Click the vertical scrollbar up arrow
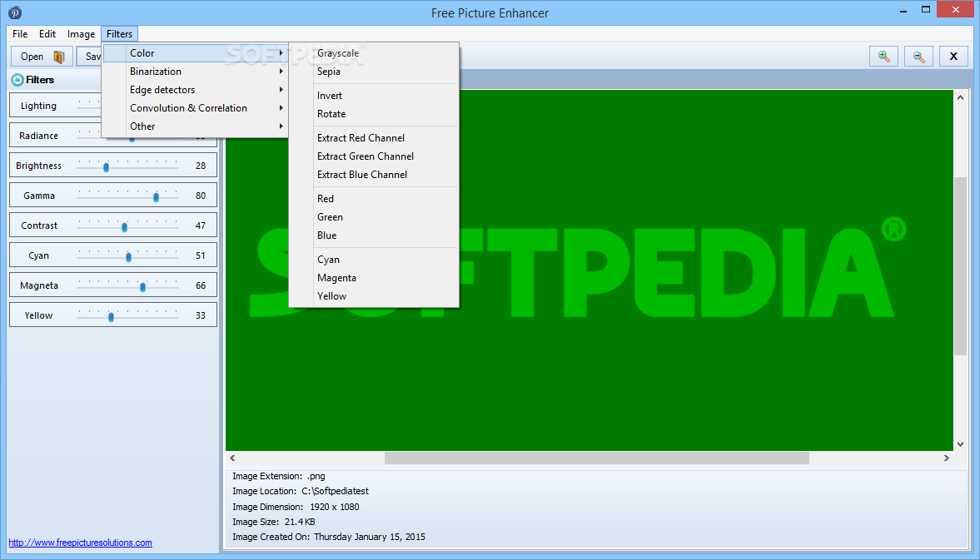 click(x=960, y=97)
